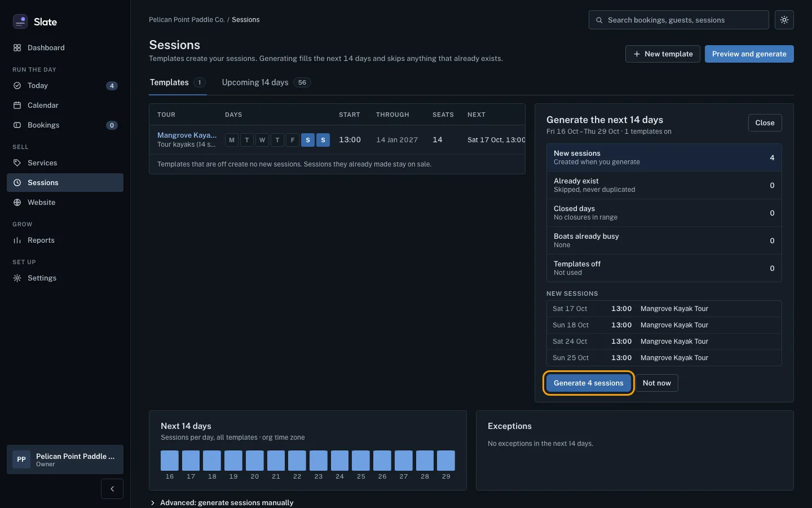
Task: Click the search magnifier icon
Action: click(x=599, y=20)
